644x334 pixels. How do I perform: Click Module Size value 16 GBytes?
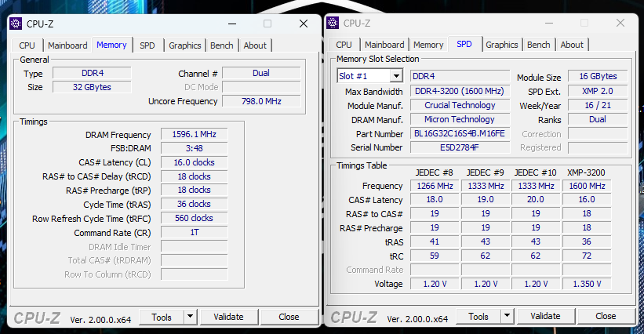[598, 76]
